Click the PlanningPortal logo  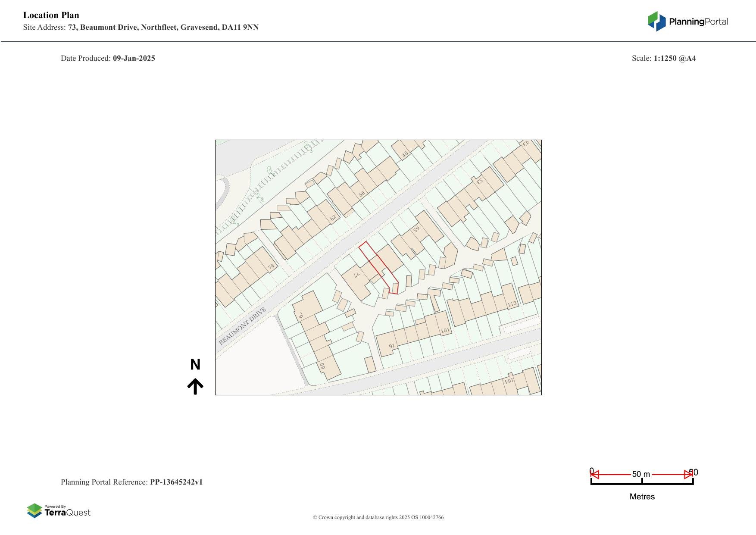click(x=687, y=22)
